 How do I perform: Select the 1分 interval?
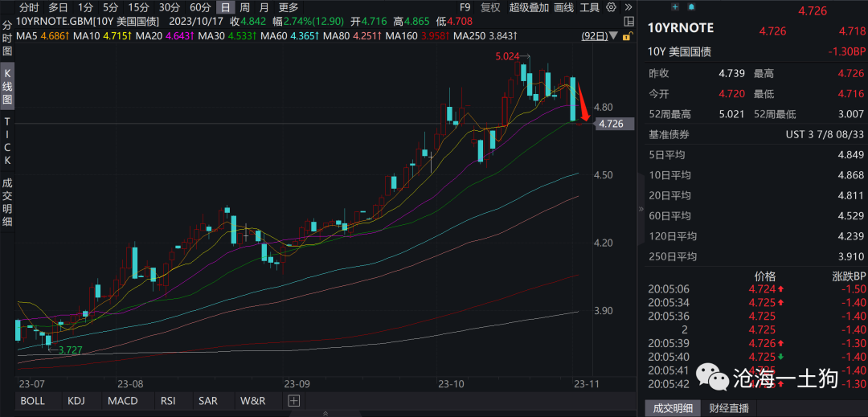85,7
